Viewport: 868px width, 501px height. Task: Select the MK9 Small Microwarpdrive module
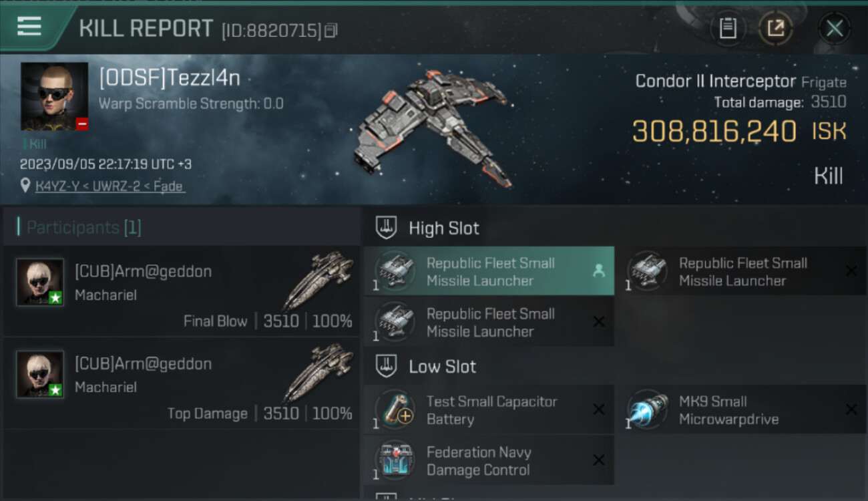(742, 409)
